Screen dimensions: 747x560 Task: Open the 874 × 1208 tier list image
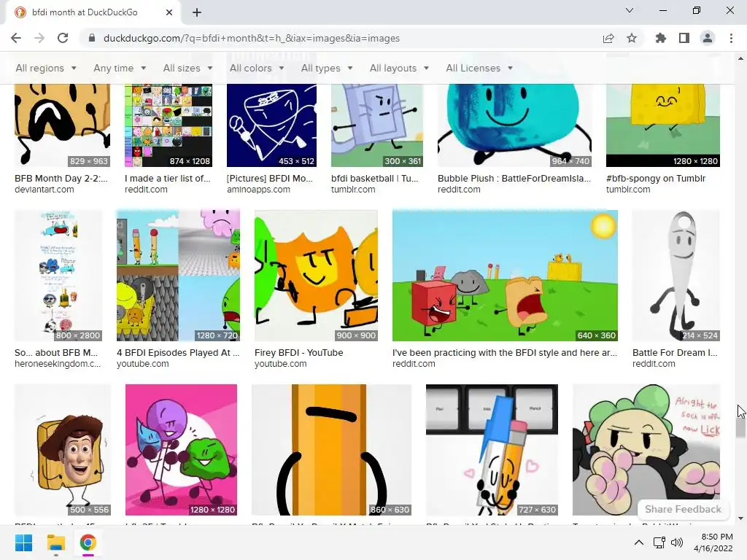(169, 125)
